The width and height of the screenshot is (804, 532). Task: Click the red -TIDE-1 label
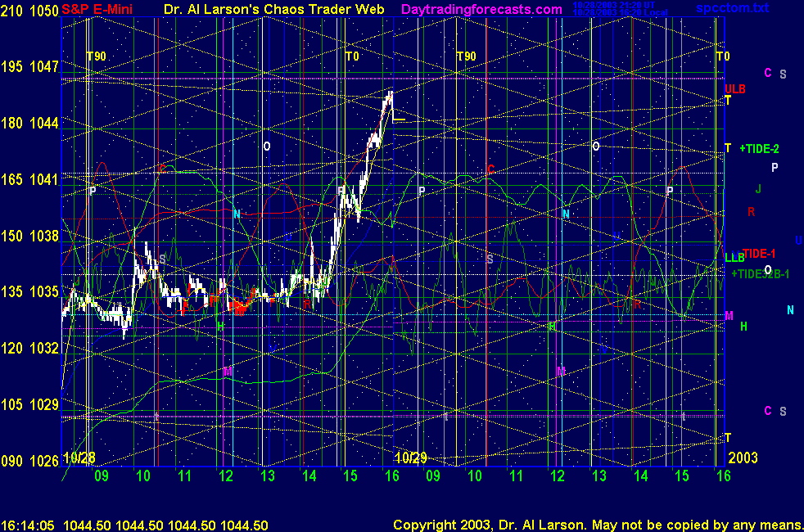coord(757,253)
